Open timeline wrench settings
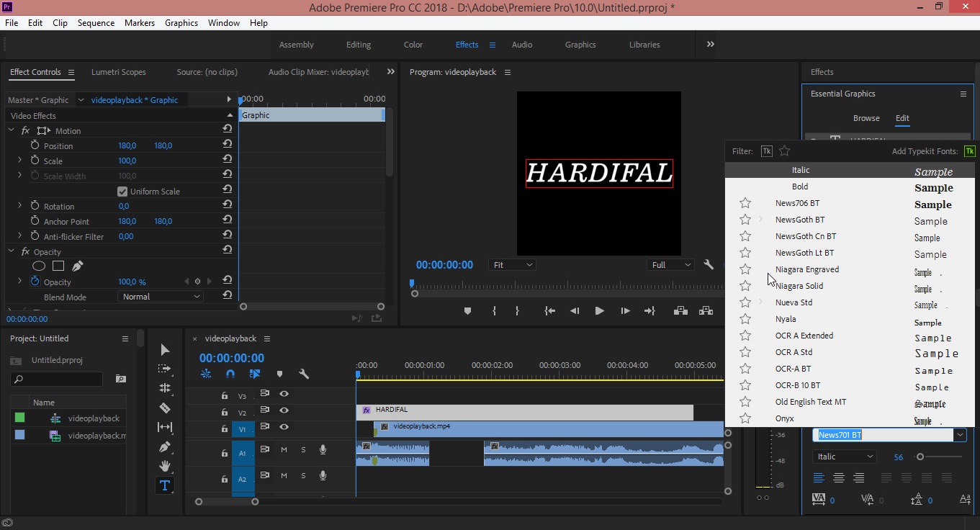980x530 pixels. [x=304, y=374]
